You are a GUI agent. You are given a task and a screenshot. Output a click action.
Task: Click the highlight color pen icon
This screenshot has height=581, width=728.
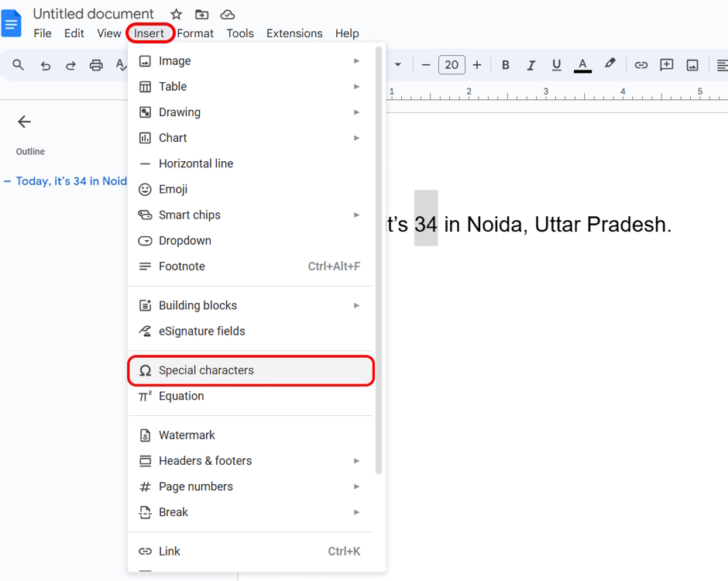click(x=610, y=64)
